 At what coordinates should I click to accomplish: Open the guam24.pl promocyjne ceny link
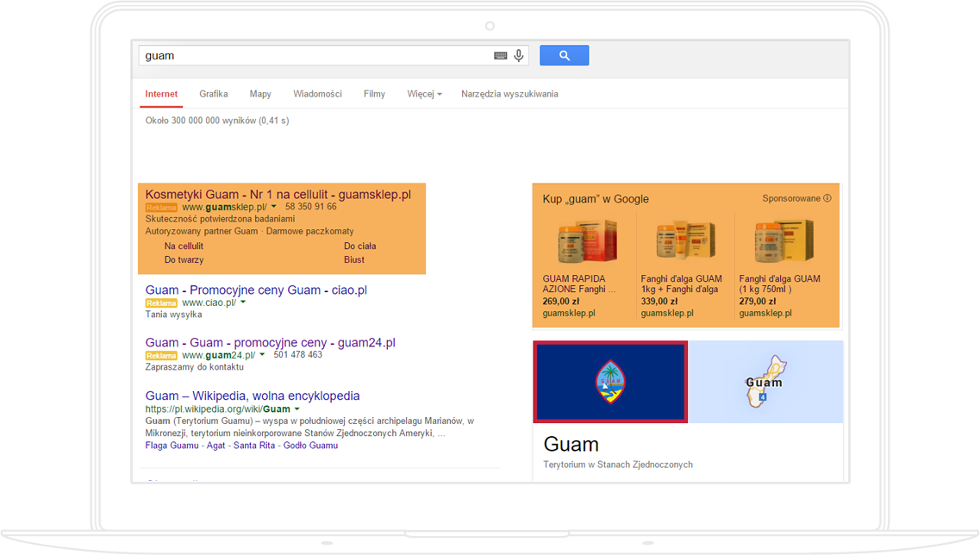[x=271, y=342]
